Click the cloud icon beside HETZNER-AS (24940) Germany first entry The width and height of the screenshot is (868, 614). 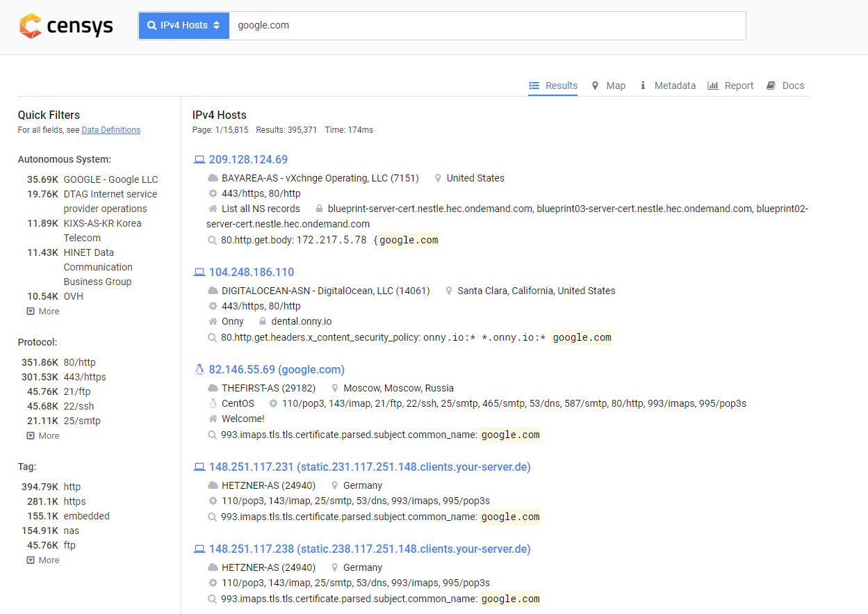pyautogui.click(x=213, y=485)
